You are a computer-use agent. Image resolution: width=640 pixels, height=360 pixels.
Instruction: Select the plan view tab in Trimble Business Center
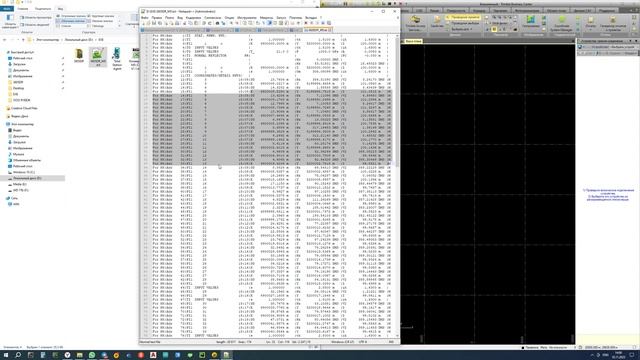(x=413, y=41)
